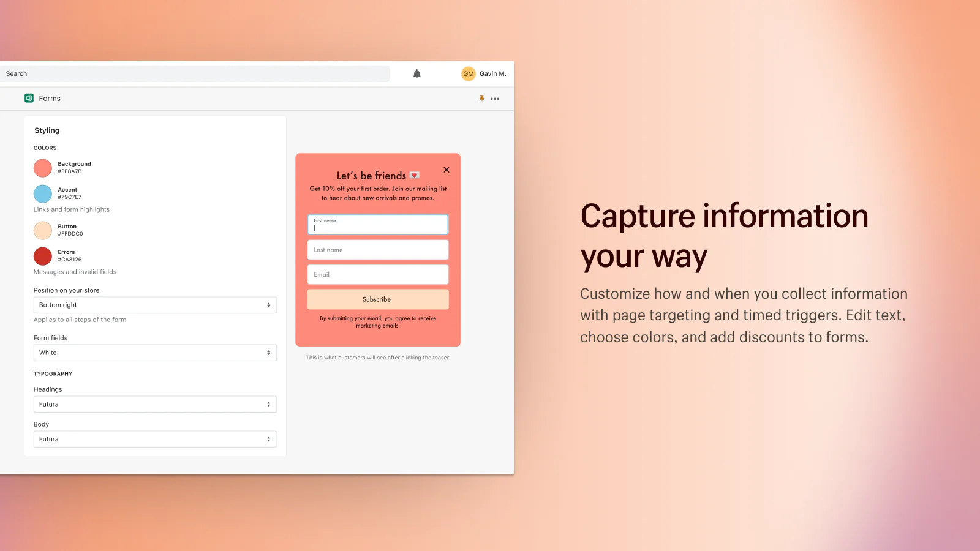Select the Accent color swatch
The height and width of the screenshot is (551, 980).
(x=42, y=193)
